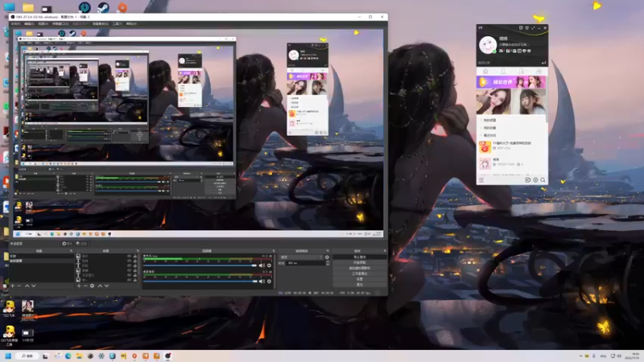Open the YY hamburger main menu icon
Screen dimensions: 644x362
481,179
